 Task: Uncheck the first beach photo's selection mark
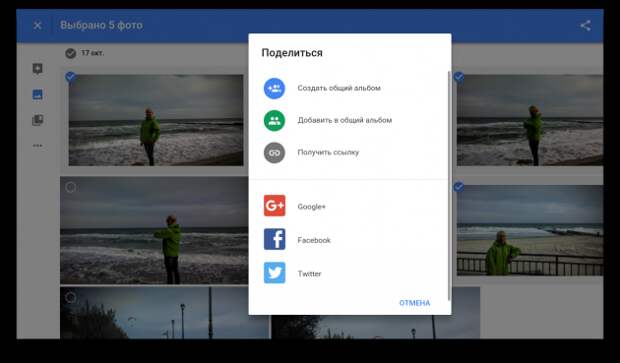[x=71, y=76]
